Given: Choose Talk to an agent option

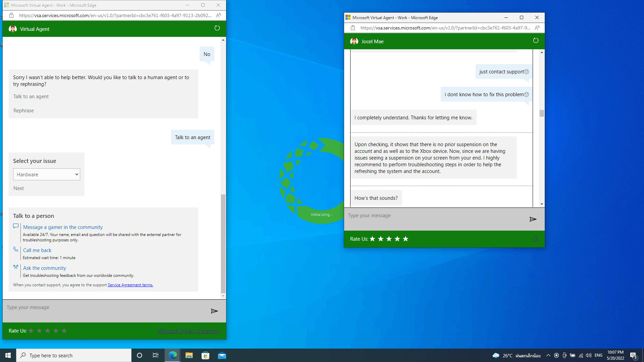Looking at the screenshot, I should point(31,97).
